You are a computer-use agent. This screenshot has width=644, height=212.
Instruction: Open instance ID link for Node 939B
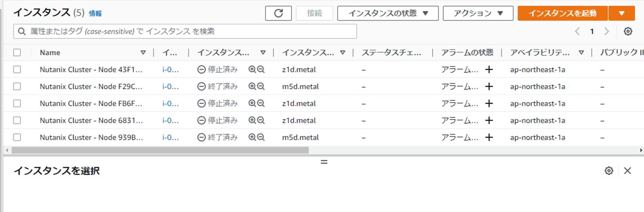tap(170, 137)
